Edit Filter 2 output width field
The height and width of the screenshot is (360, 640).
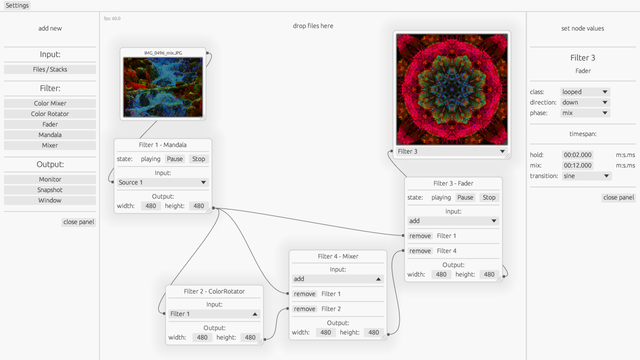pos(202,338)
